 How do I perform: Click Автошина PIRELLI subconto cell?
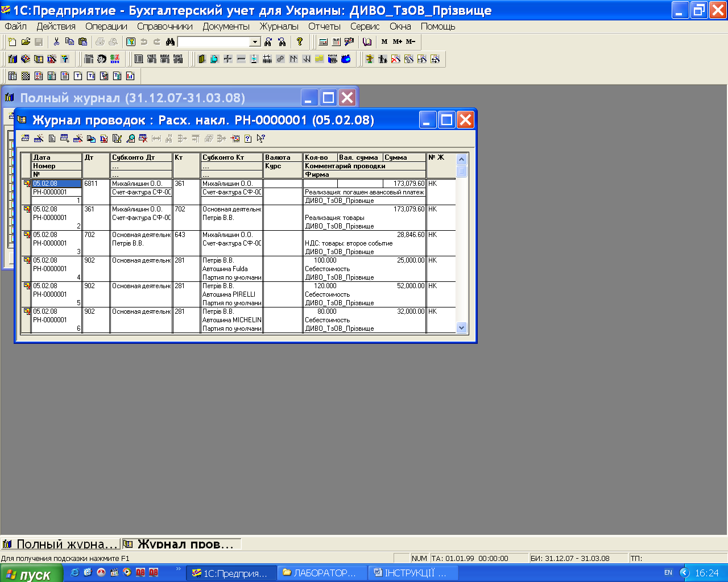point(231,294)
